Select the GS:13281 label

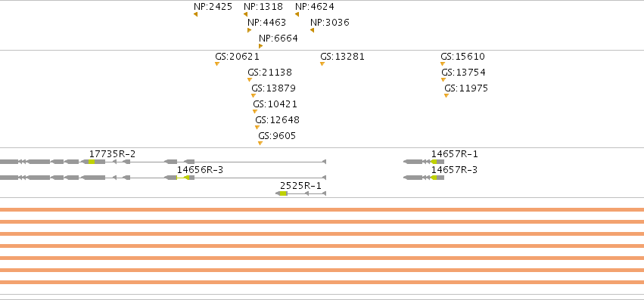[x=342, y=57]
